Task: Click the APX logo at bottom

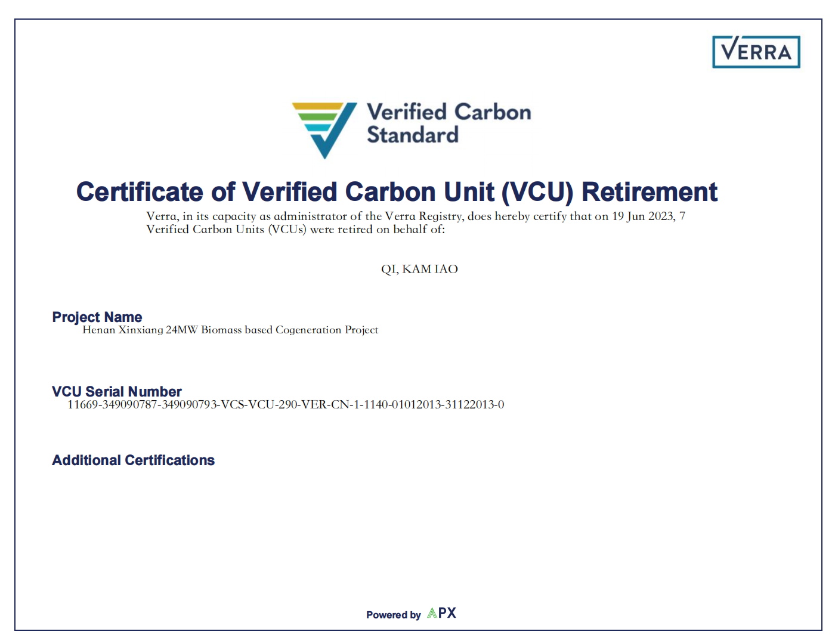Action: pos(442,613)
